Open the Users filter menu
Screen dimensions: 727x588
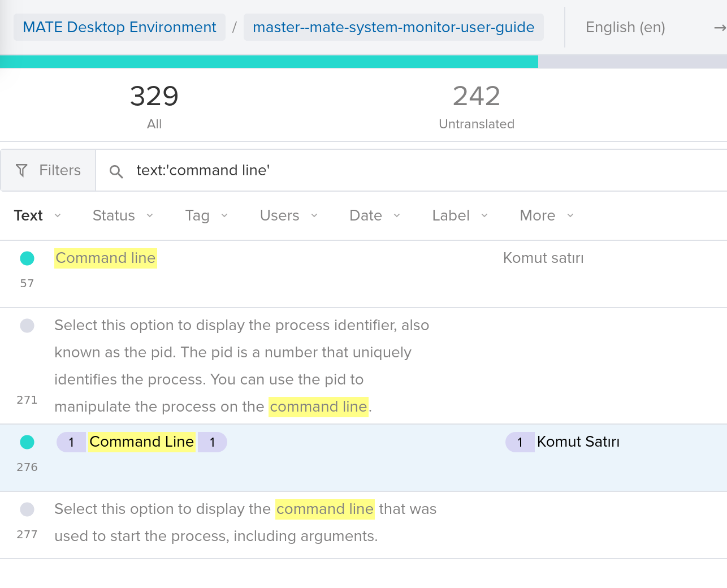coord(288,215)
